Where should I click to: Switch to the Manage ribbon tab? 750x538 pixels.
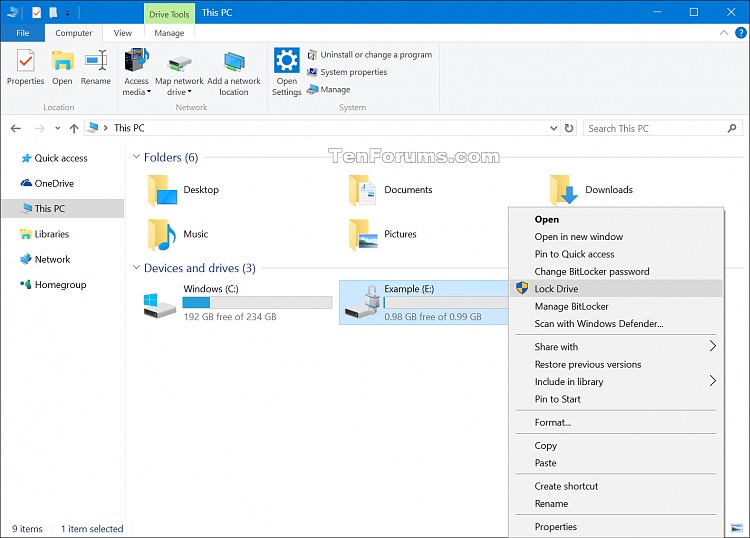point(169,33)
